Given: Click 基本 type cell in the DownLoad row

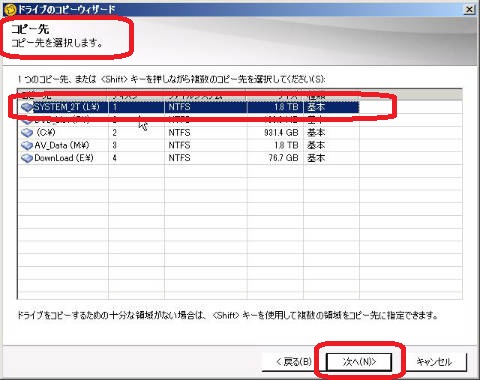Looking at the screenshot, I should pos(316,158).
